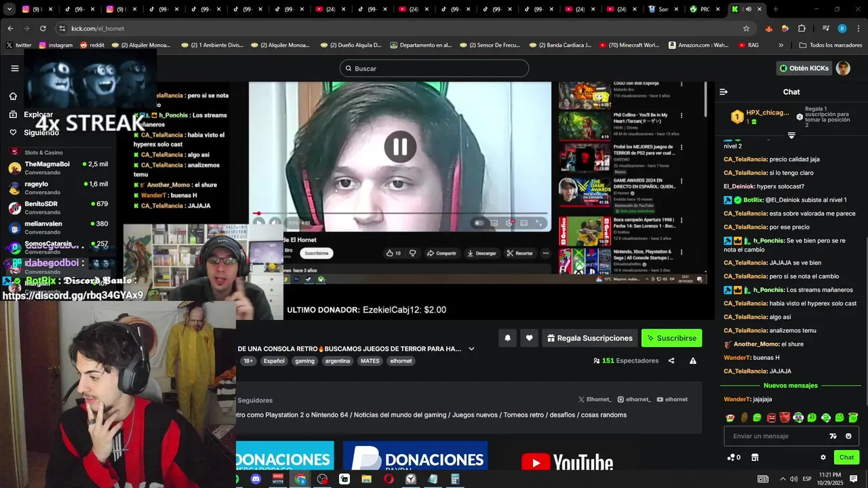Reload the page
The width and height of the screenshot is (868, 488).
(x=43, y=28)
